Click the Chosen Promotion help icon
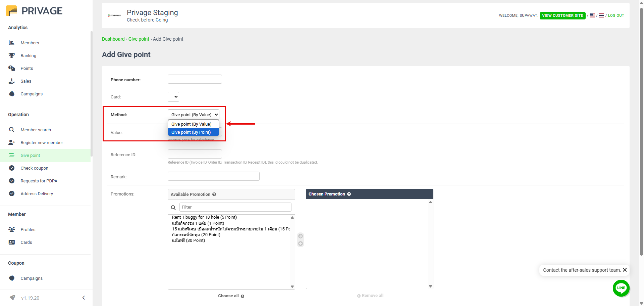The image size is (644, 306). coord(349,194)
